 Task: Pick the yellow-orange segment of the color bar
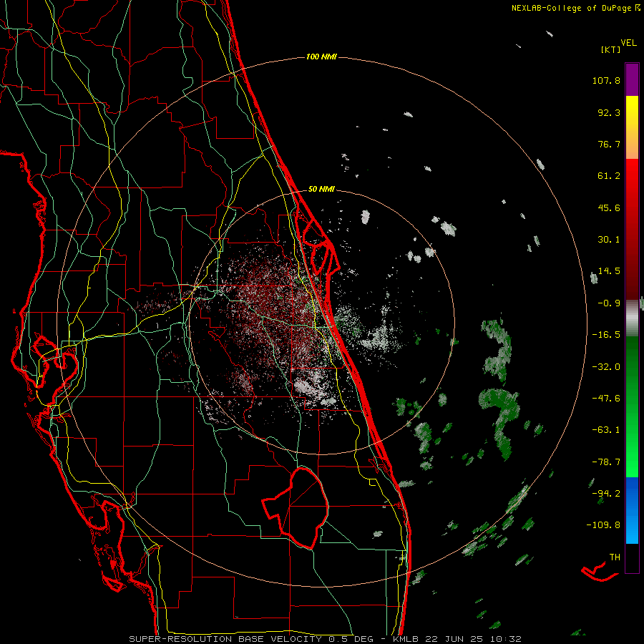point(632,127)
